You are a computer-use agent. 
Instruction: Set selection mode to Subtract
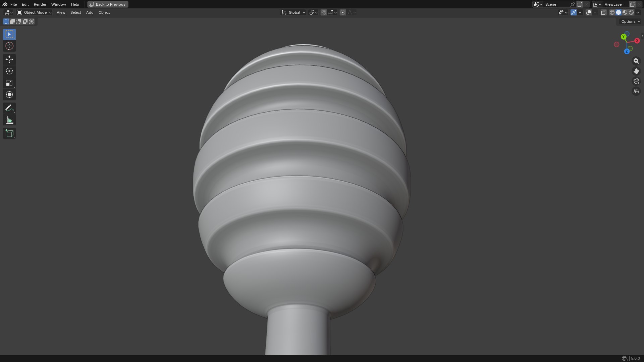[19, 21]
